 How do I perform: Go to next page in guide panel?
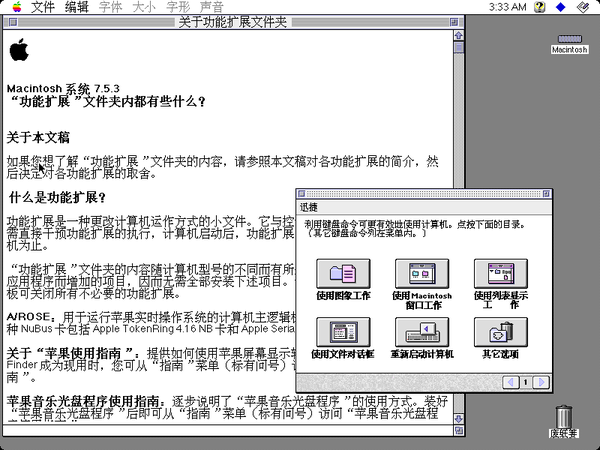[541, 382]
